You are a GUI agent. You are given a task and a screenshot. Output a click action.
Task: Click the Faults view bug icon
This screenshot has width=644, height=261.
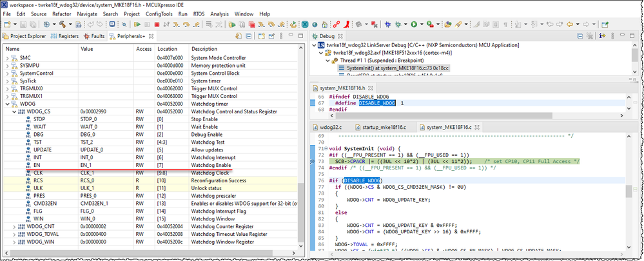point(87,36)
